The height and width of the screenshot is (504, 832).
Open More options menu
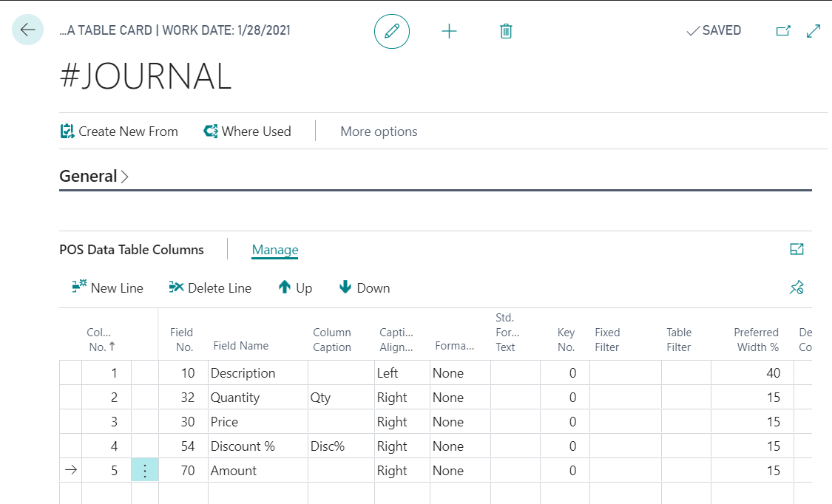click(379, 132)
